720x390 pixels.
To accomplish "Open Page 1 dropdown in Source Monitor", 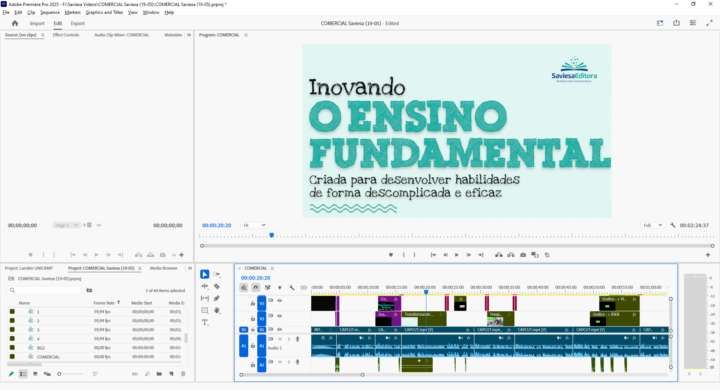I will 67,225.
